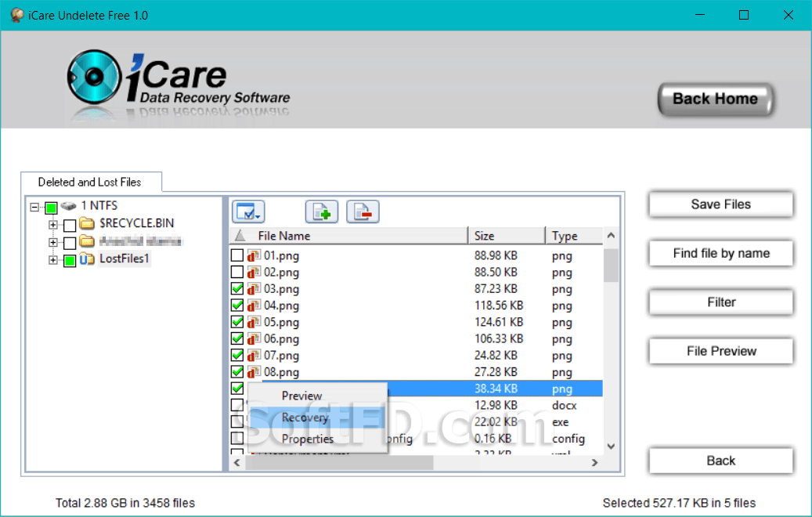Viewport: 812px width, 517px height.
Task: Uncheck the 04.png checkbox
Action: pyautogui.click(x=237, y=305)
